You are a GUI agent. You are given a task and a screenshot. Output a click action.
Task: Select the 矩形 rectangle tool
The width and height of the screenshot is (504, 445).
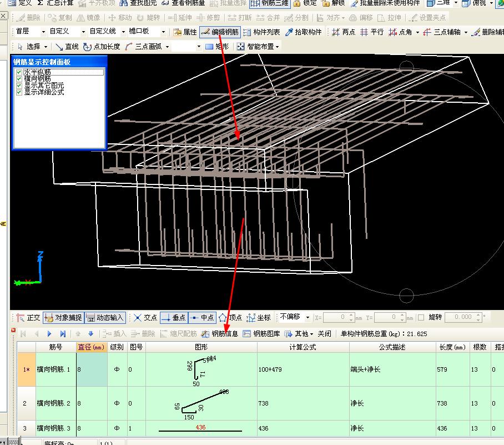217,47
